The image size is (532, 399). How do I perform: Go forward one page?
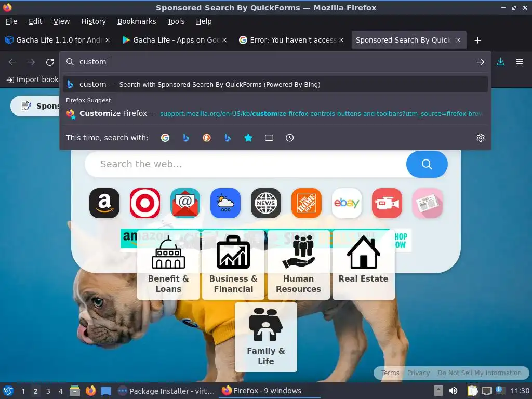pos(31,62)
